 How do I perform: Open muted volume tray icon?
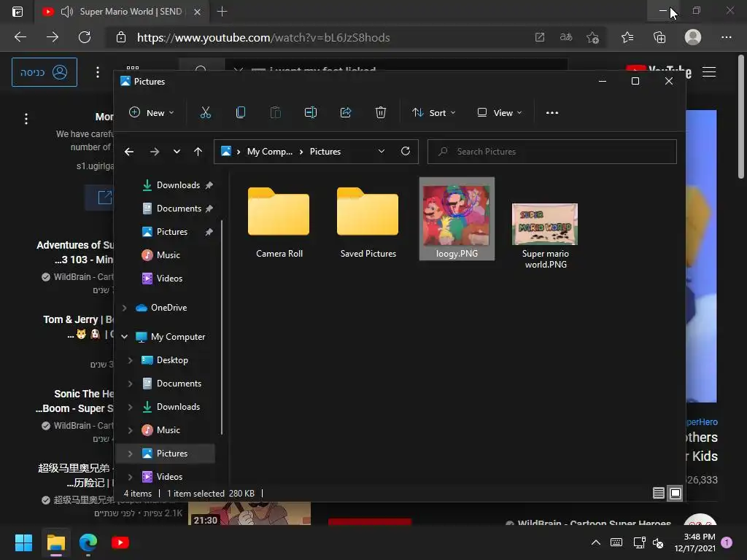(x=658, y=542)
